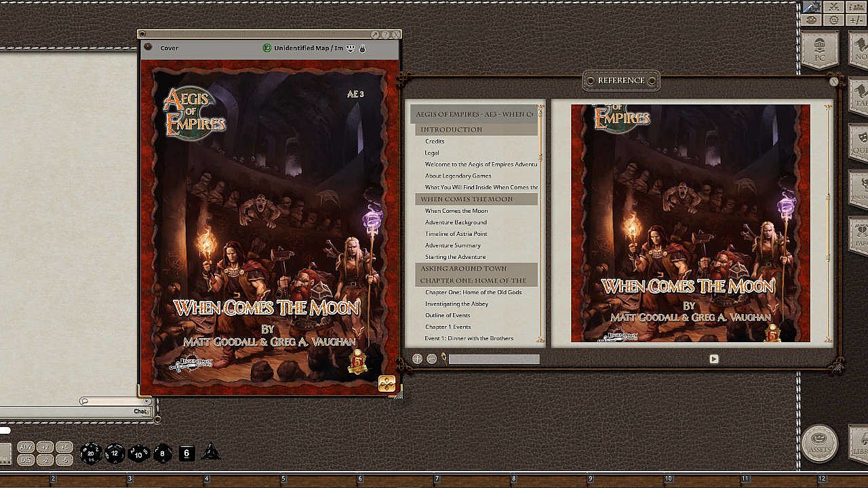Image resolution: width=868 pixels, height=488 pixels.
Task: Open the Timeline of Astria Point page
Action: pyautogui.click(x=456, y=234)
